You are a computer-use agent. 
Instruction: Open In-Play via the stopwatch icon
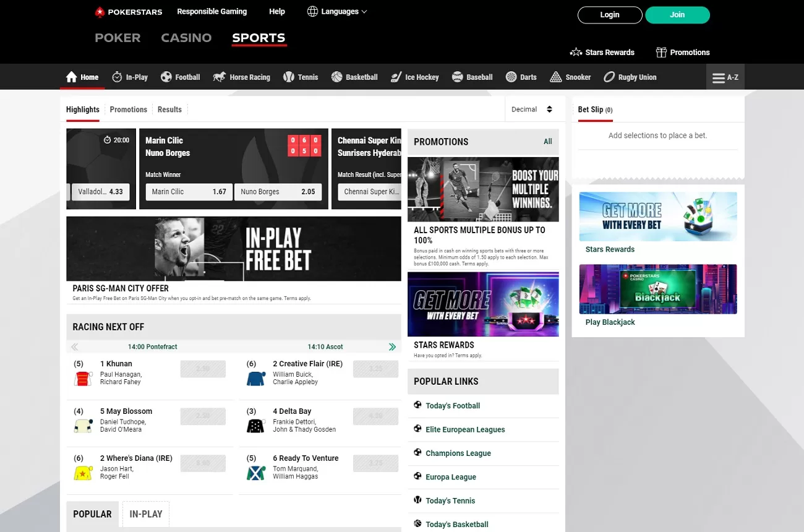pos(130,77)
